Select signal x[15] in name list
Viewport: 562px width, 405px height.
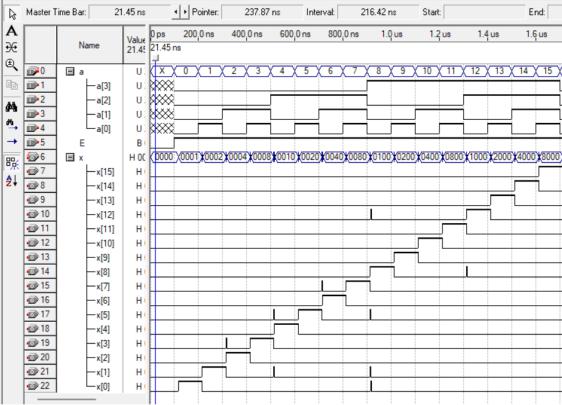[x=105, y=172]
